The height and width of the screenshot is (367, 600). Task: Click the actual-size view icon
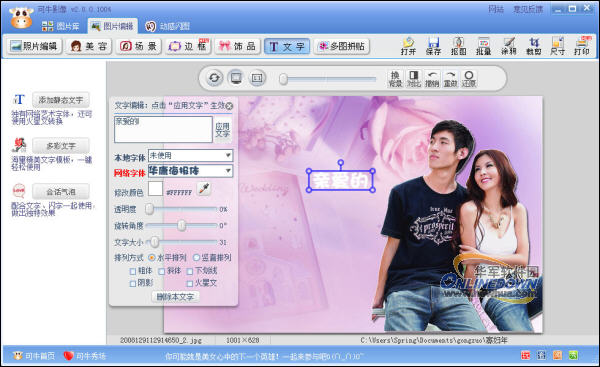click(x=257, y=78)
